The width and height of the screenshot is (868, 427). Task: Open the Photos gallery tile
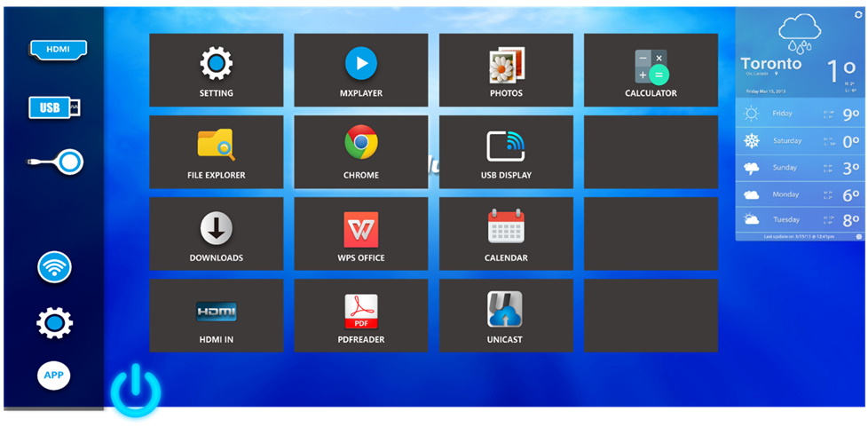[x=506, y=70]
